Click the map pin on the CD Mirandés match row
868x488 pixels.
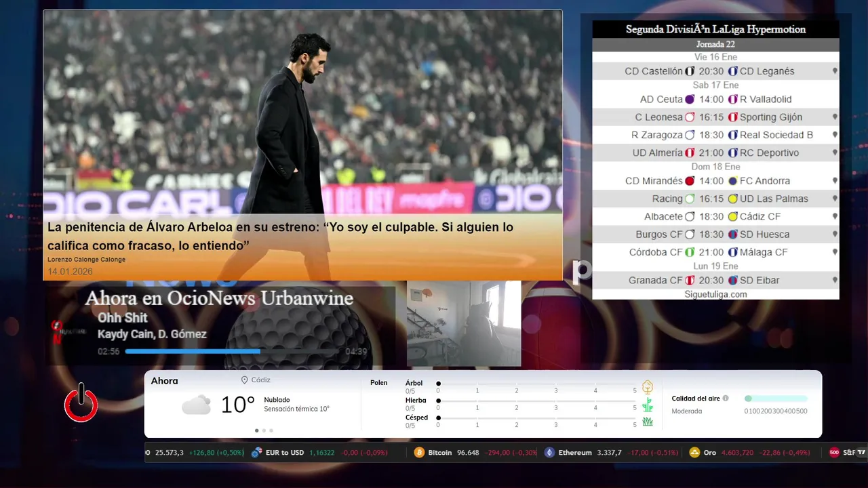click(x=835, y=181)
